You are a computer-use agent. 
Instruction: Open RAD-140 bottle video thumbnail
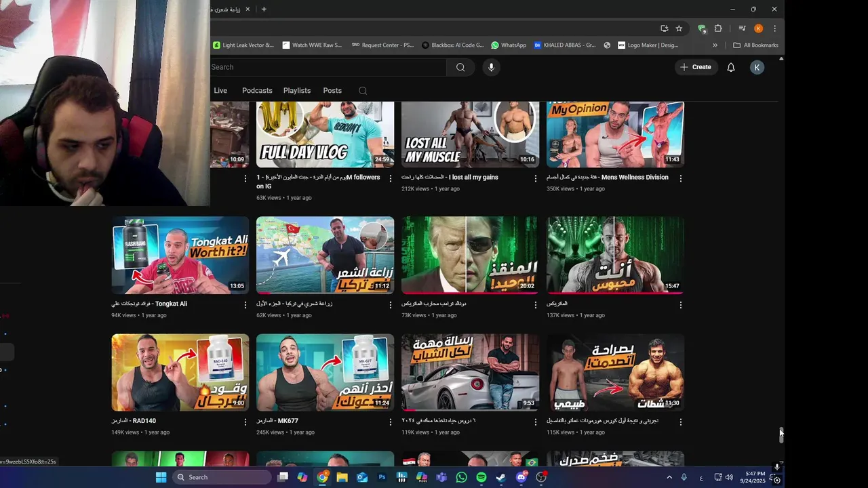(x=180, y=372)
